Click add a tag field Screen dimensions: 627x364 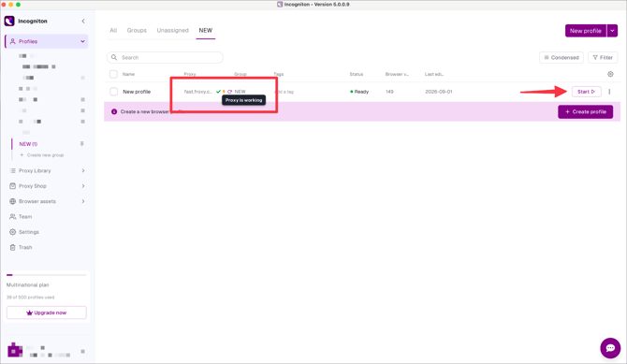[284, 92]
